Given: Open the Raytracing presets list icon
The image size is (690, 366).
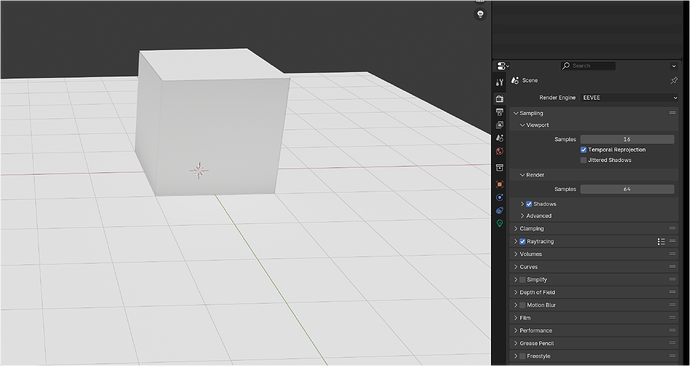Looking at the screenshot, I should [661, 242].
